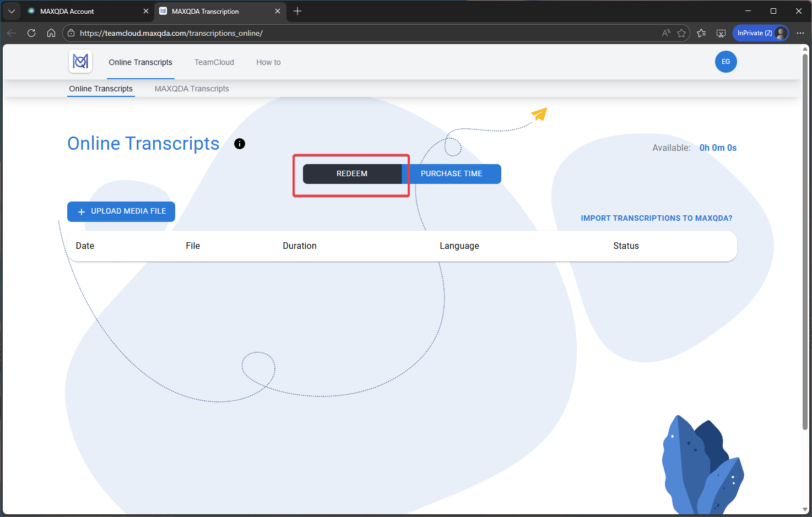
Task: Refresh the page with reload icon
Action: tap(31, 33)
